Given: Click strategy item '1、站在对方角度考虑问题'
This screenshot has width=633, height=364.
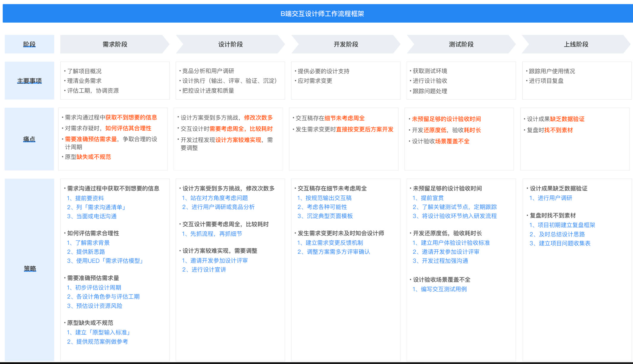Looking at the screenshot, I should click(x=215, y=198).
